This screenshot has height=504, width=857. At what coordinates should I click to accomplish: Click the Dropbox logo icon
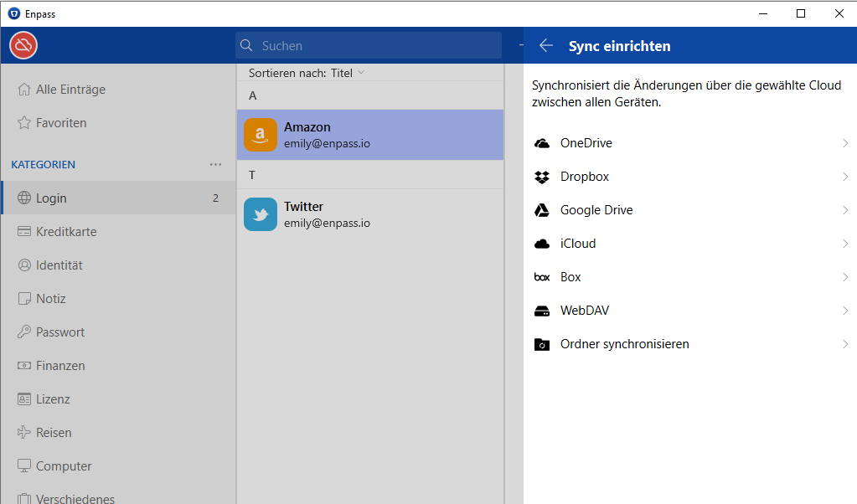(542, 177)
